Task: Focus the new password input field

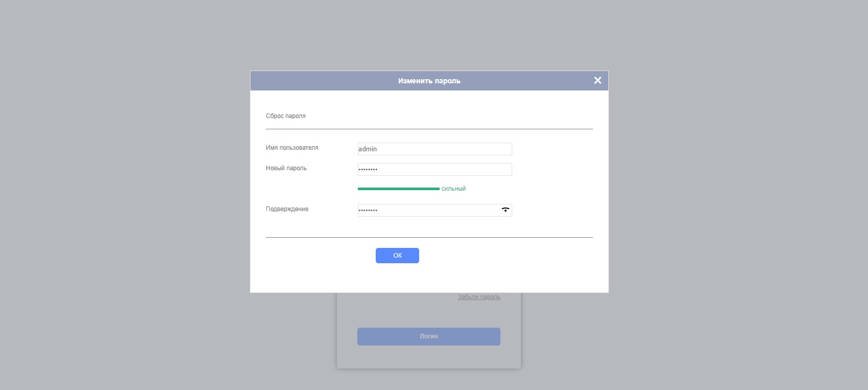Action: (x=435, y=169)
